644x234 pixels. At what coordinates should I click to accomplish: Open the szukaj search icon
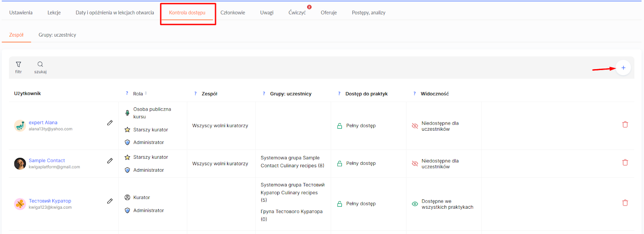40,64
